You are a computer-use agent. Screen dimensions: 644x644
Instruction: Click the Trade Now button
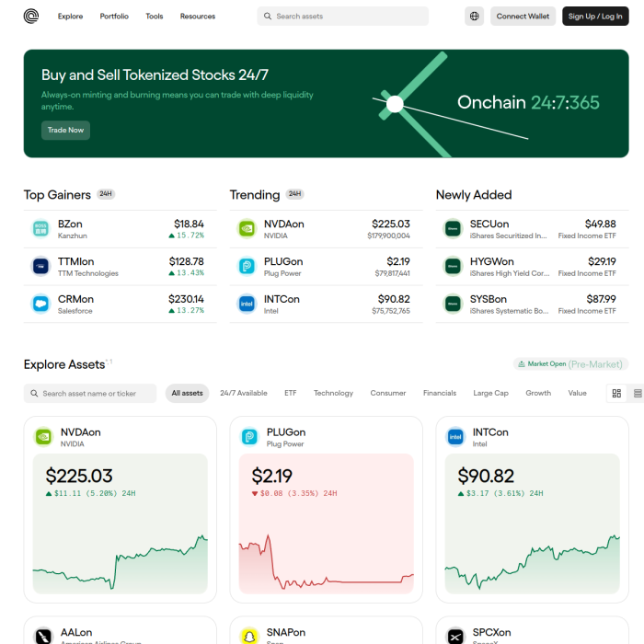[x=65, y=131]
